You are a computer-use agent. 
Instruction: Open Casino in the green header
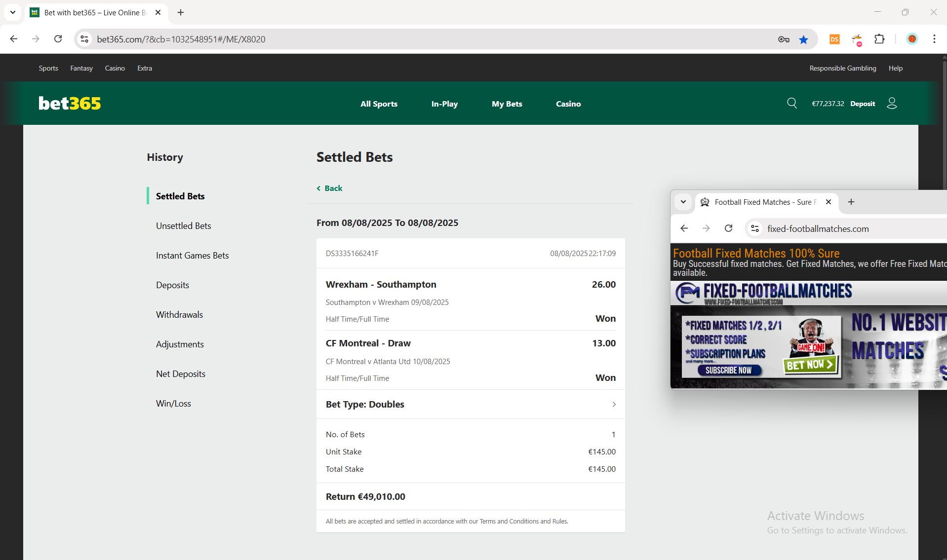point(568,104)
